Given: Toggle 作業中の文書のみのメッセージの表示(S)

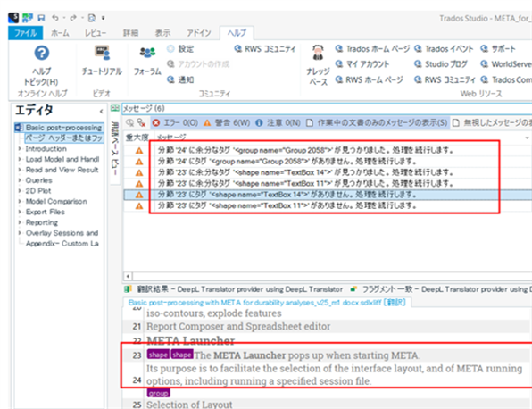Looking at the screenshot, I should 377,122.
